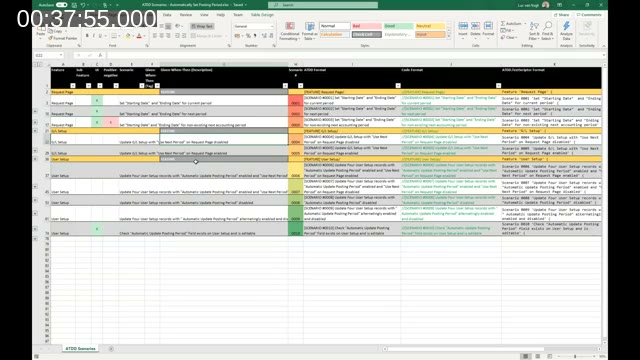Apply the Bad cell style
The height and width of the screenshot is (360, 640).
367,26
